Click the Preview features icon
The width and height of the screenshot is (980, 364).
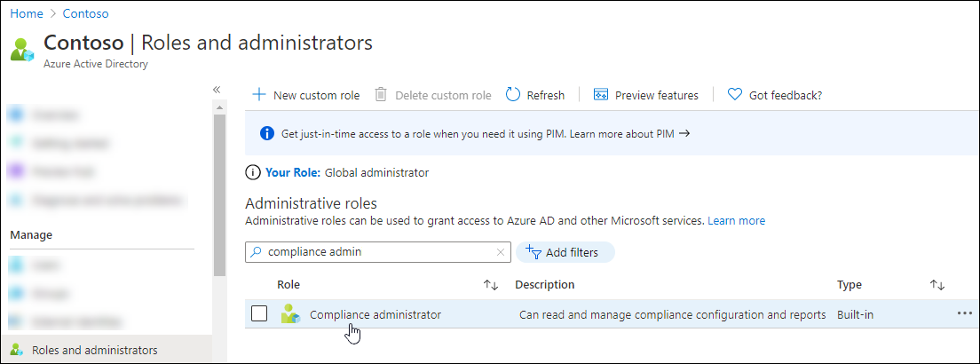[x=601, y=95]
